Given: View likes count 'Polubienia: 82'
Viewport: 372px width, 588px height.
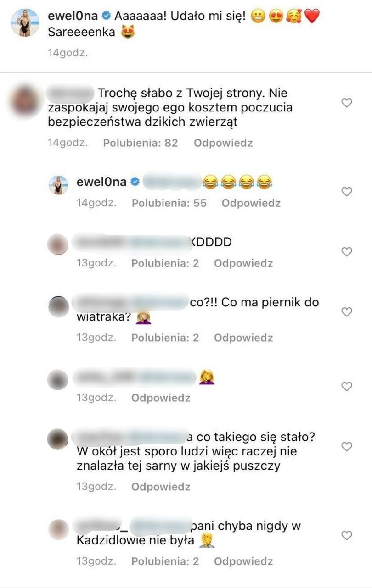Looking at the screenshot, I should [x=140, y=143].
